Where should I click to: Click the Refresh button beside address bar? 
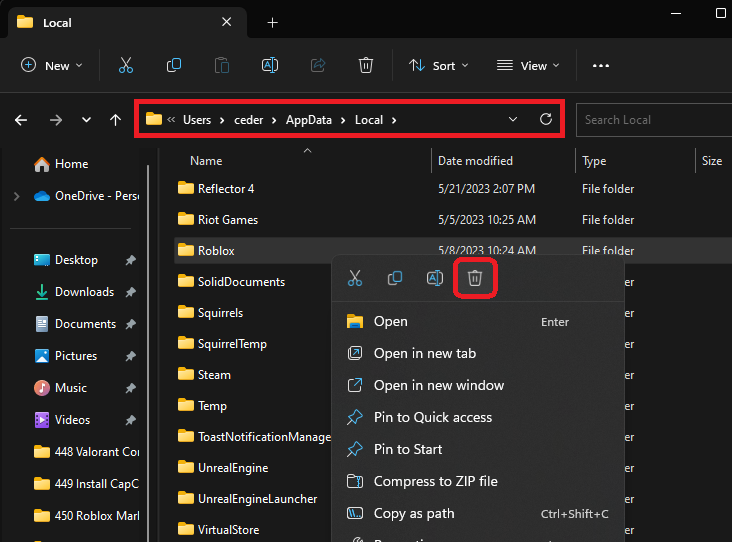point(546,119)
